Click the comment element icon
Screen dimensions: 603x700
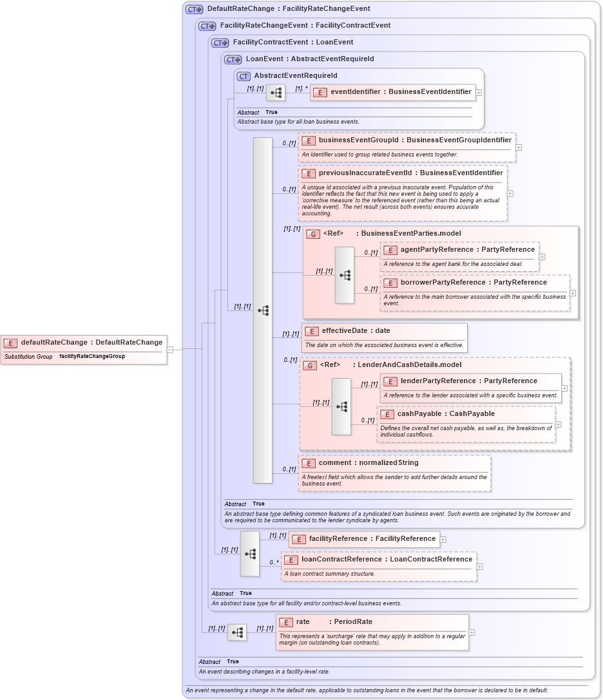tap(309, 462)
